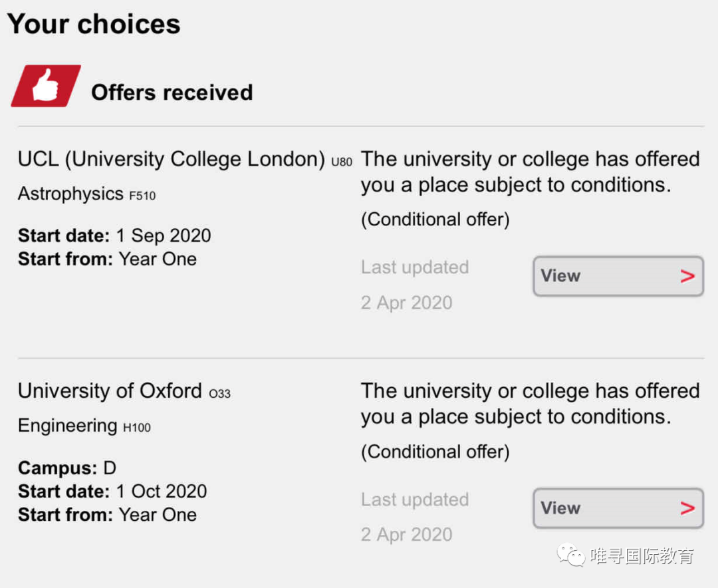Click the 唯寻国际教育 watermark text
The image size is (718, 588).
(x=642, y=555)
